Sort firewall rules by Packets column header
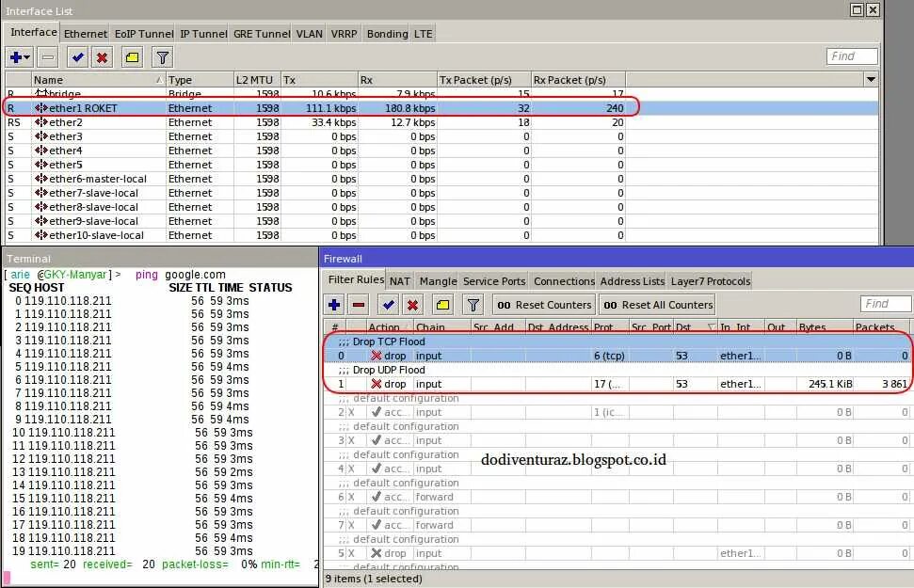 882,326
